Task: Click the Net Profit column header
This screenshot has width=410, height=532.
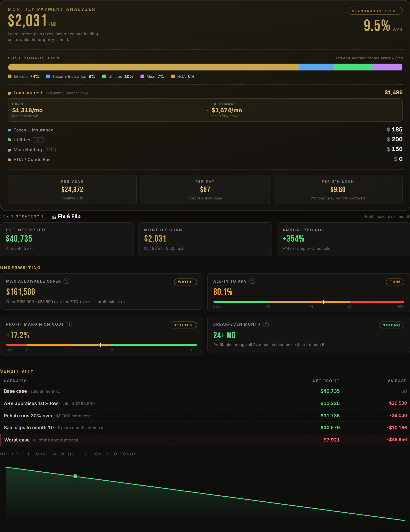Action: coord(326,381)
